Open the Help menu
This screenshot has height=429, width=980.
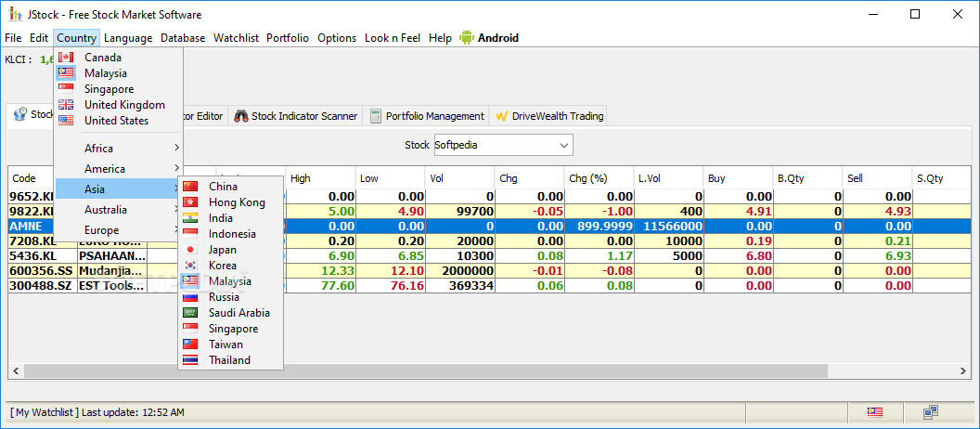pyautogui.click(x=440, y=37)
